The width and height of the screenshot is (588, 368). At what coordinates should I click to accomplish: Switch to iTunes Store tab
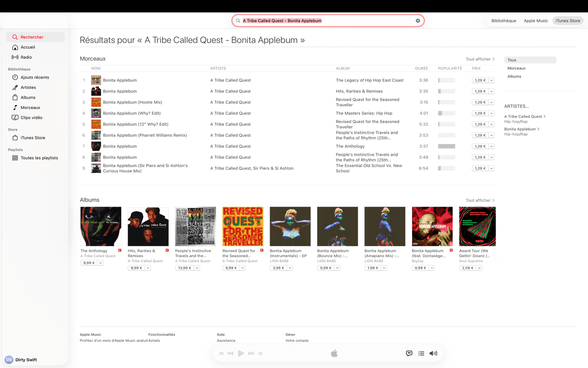[568, 21]
